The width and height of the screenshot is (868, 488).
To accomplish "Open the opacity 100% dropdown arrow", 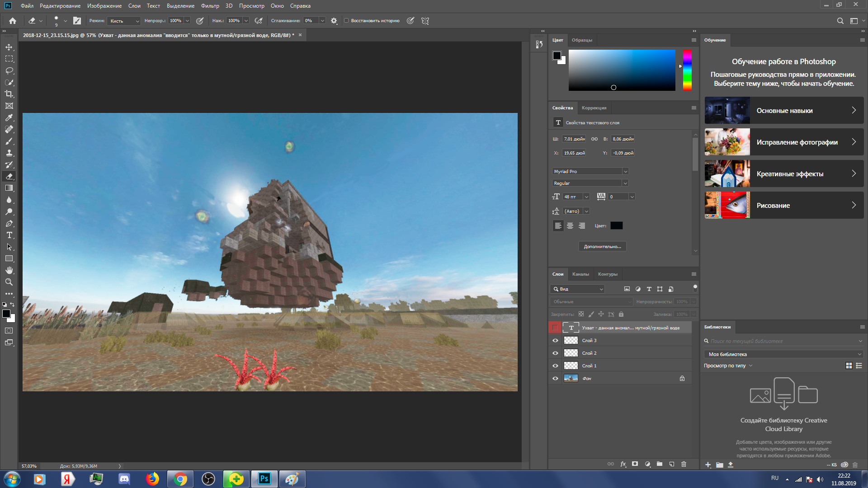I will (187, 21).
